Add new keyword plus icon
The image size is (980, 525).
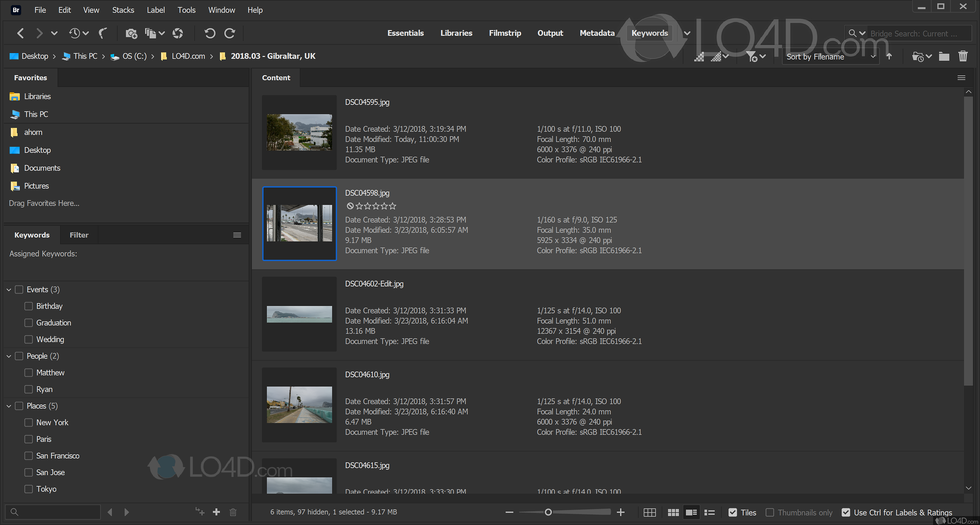point(216,512)
